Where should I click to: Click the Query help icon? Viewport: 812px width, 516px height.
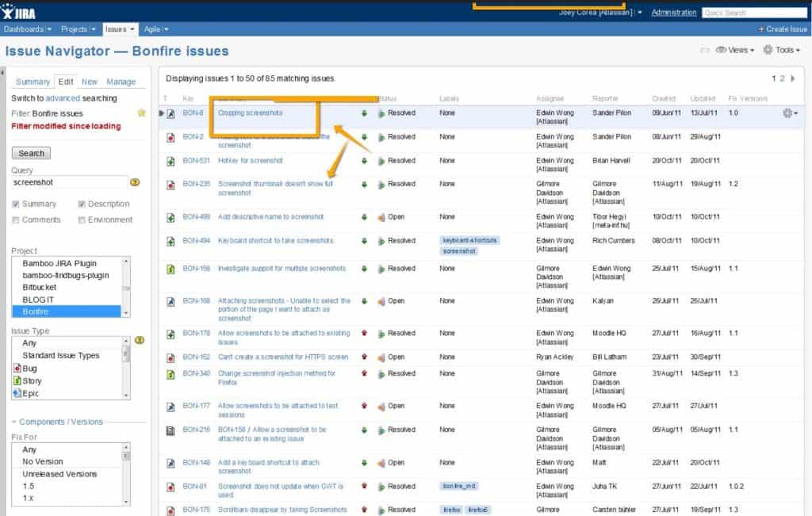pos(135,182)
